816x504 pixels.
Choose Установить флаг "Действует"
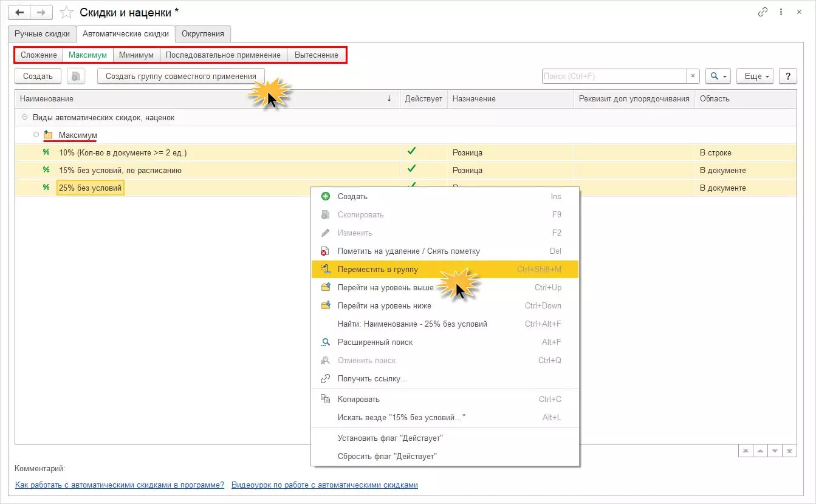[445, 438]
